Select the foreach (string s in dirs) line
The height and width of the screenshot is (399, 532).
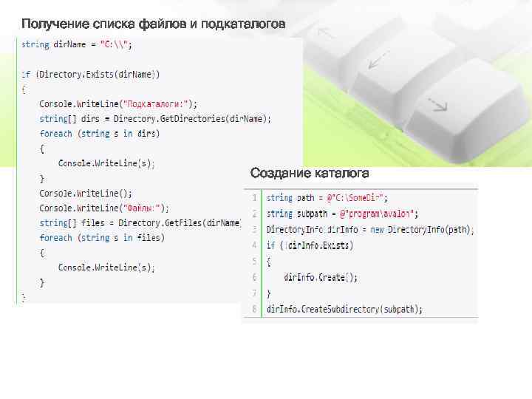pyautogui.click(x=100, y=134)
